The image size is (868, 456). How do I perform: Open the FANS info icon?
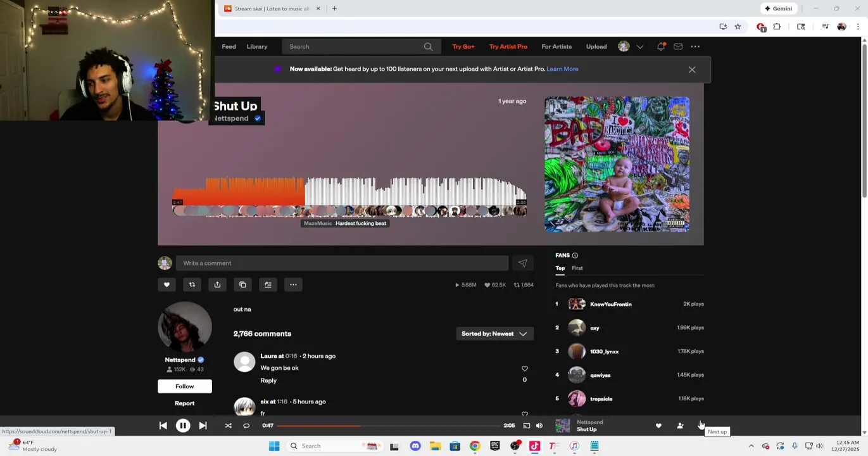click(x=575, y=255)
